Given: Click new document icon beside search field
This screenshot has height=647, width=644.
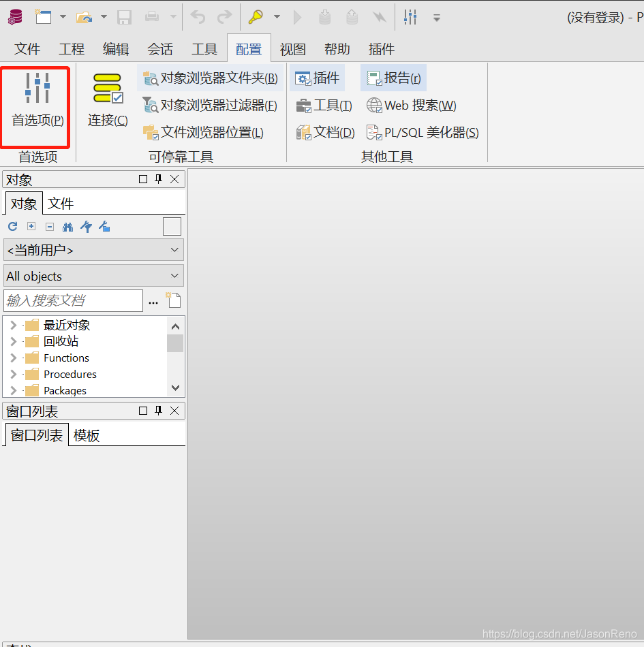Looking at the screenshot, I should click(x=173, y=300).
